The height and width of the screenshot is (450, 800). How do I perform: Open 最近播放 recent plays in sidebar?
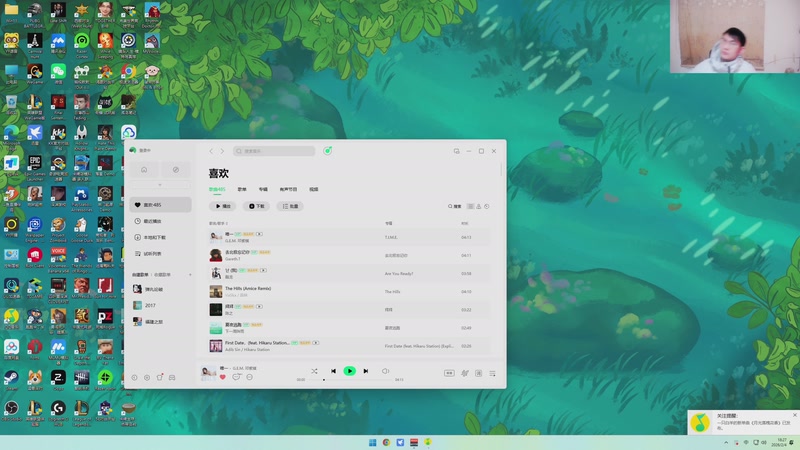pos(160,221)
